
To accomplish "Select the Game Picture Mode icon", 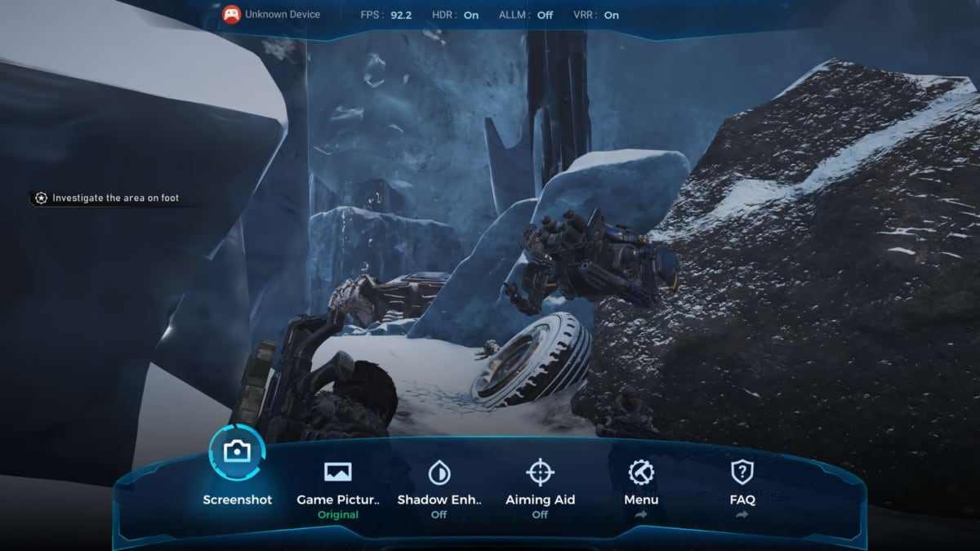I will [338, 472].
